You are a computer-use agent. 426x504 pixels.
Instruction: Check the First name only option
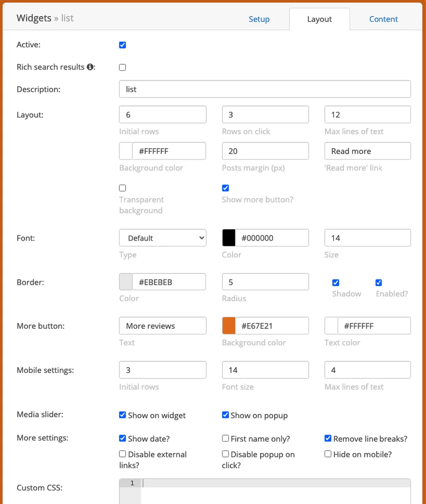pyautogui.click(x=226, y=438)
